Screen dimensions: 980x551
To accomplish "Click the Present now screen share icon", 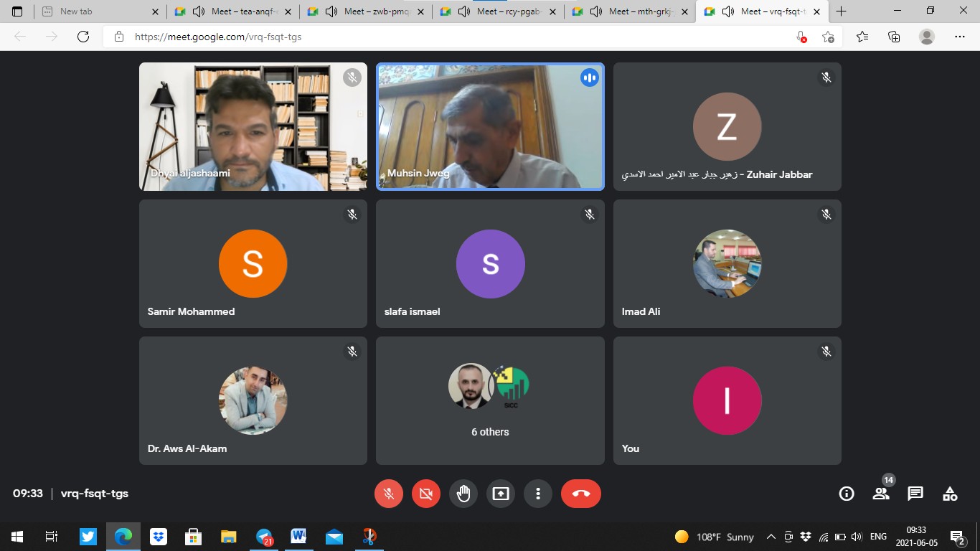I will [x=501, y=494].
